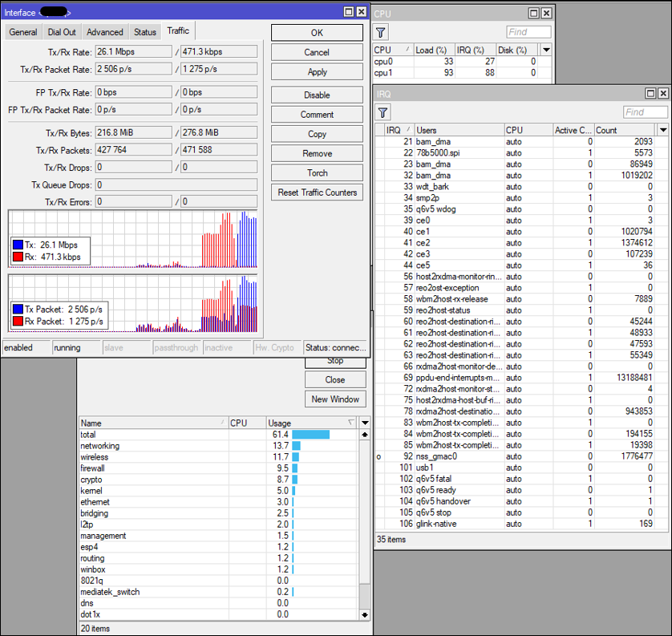This screenshot has height=636, width=672.
Task: Maximize the IRQ window
Action: (650, 94)
